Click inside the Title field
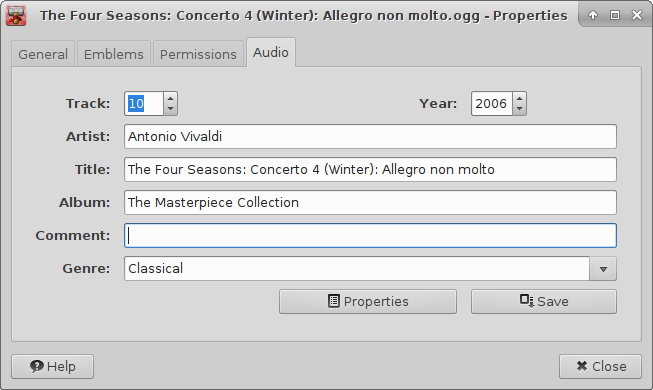Screen dimensions: 653x390 370,170
